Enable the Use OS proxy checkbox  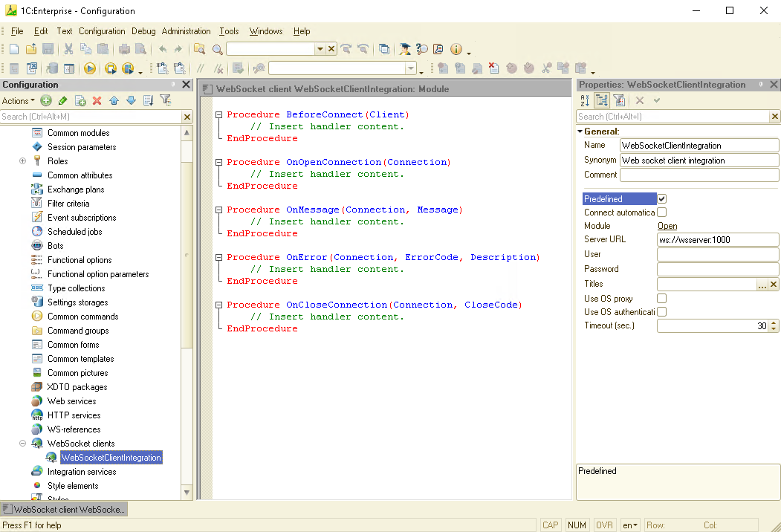662,299
